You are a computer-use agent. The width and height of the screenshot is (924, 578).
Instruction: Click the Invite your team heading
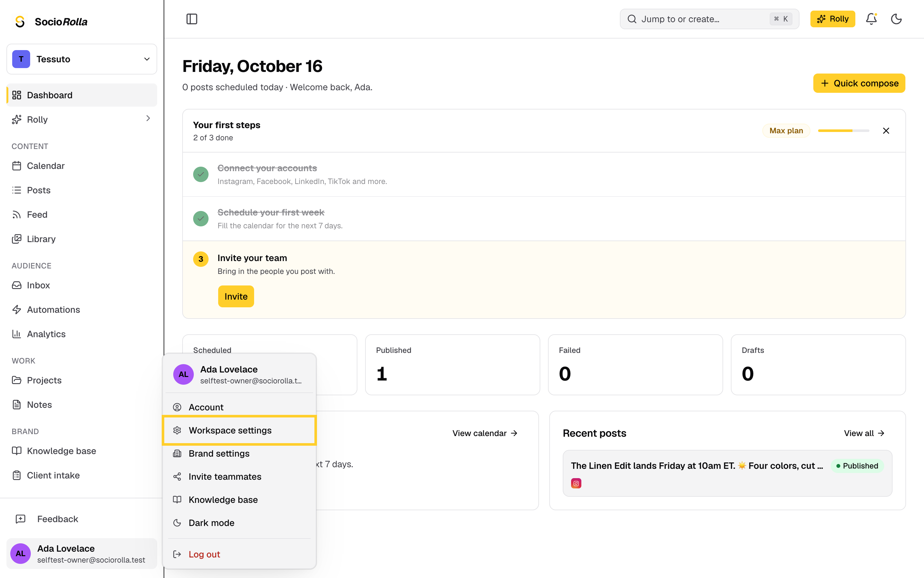click(252, 258)
